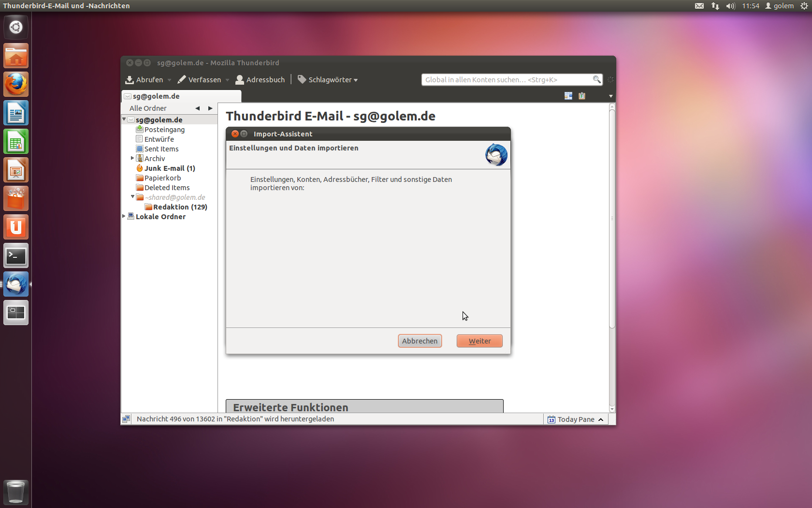The width and height of the screenshot is (812, 508).
Task: Select the Redaktion folder
Action: (x=180, y=207)
